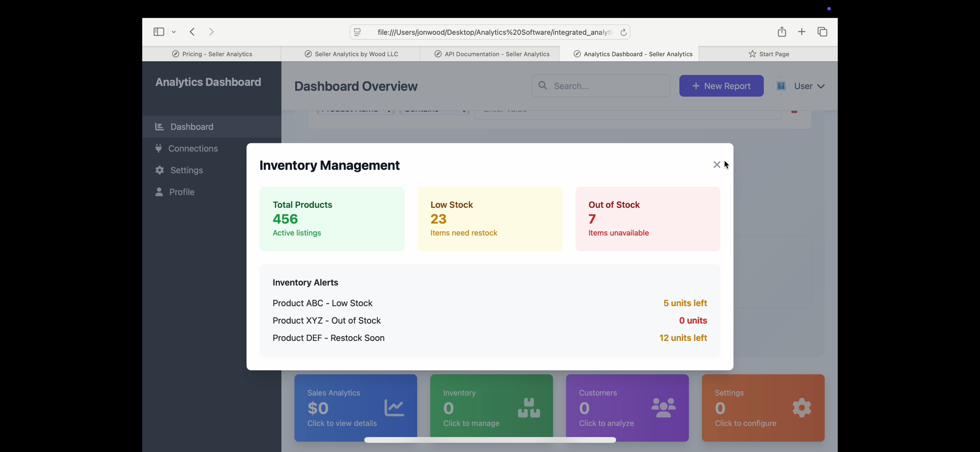The height and width of the screenshot is (452, 980).
Task: Click the page reader icon in address bar
Action: point(357,32)
